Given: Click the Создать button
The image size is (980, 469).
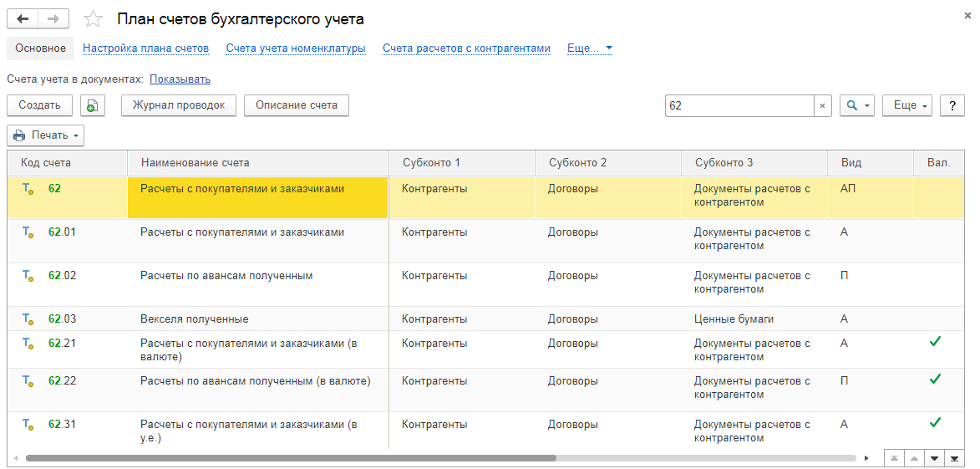Looking at the screenshot, I should (x=40, y=105).
